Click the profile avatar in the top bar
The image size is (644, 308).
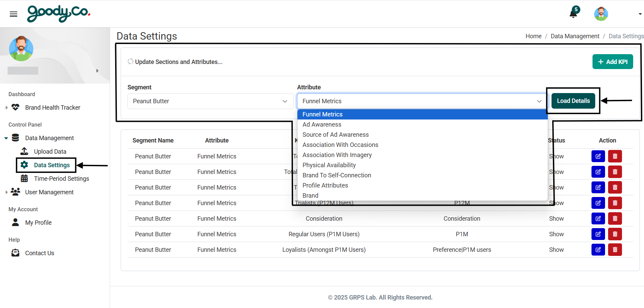601,14
